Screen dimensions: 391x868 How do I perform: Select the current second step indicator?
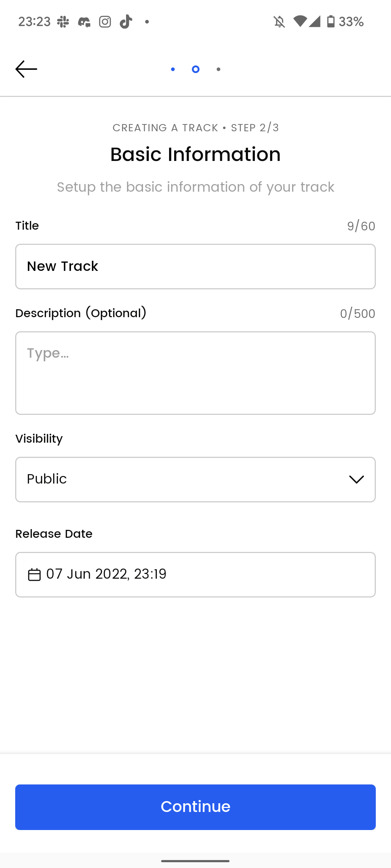[x=195, y=69]
